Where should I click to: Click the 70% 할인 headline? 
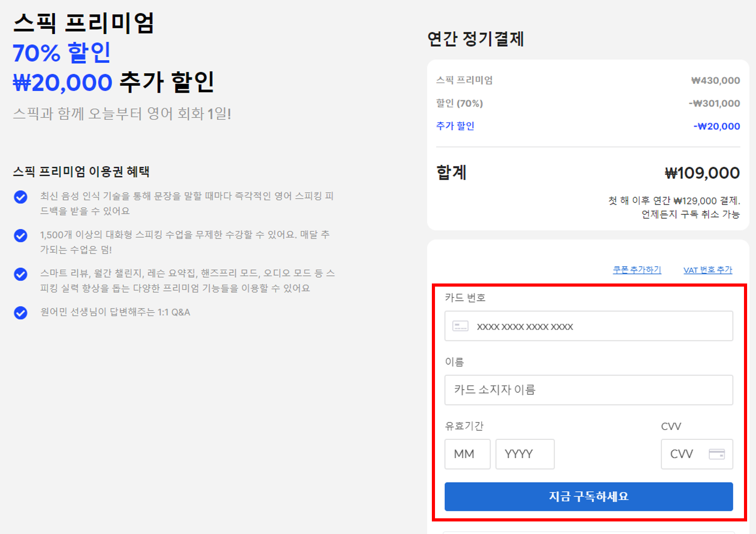tap(62, 52)
